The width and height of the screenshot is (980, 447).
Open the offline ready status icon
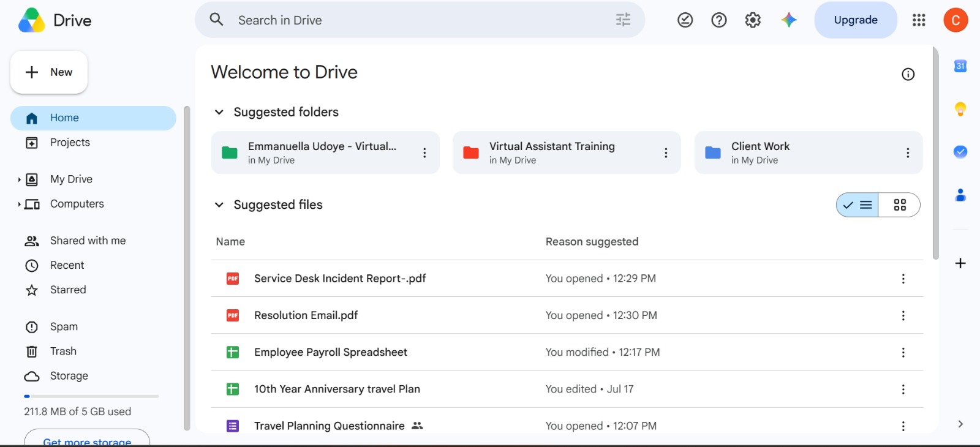click(685, 20)
